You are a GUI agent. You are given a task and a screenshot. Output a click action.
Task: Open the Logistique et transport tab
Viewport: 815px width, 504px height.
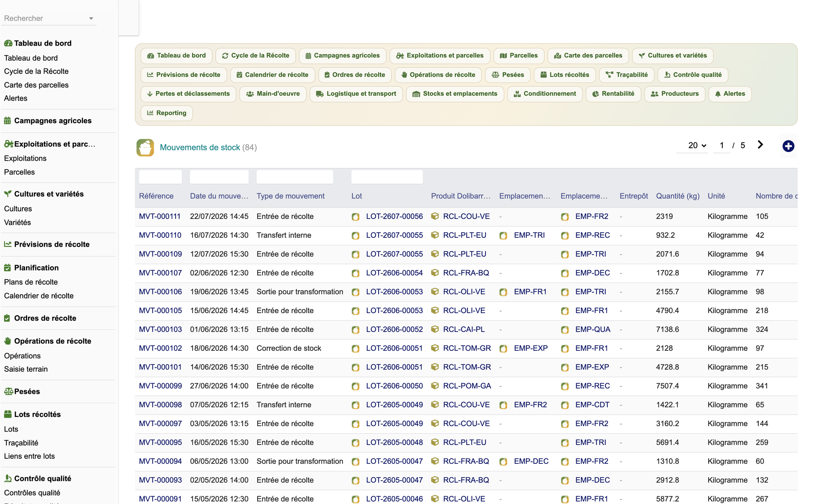point(356,94)
